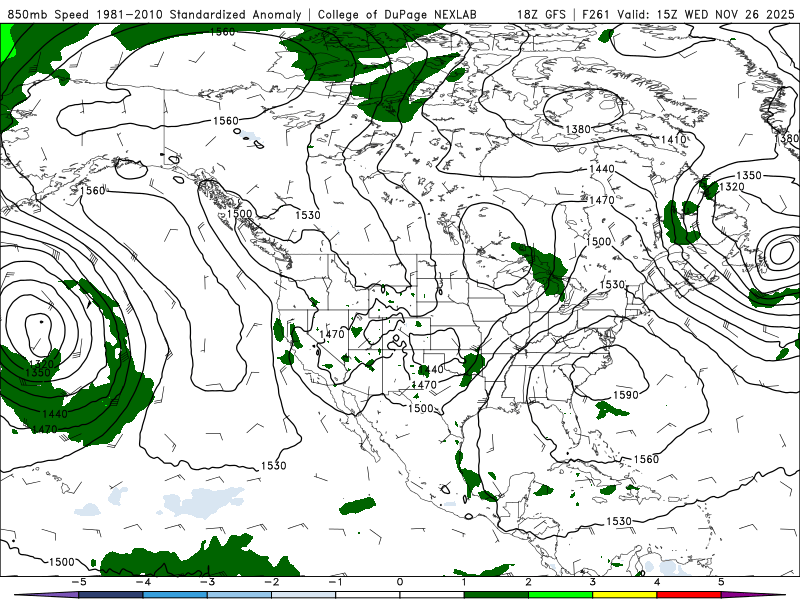Click the "15Z WED NOV 26 2025" valid time
Image resolution: width=800 pixels, height=600 pixels.
click(x=726, y=14)
